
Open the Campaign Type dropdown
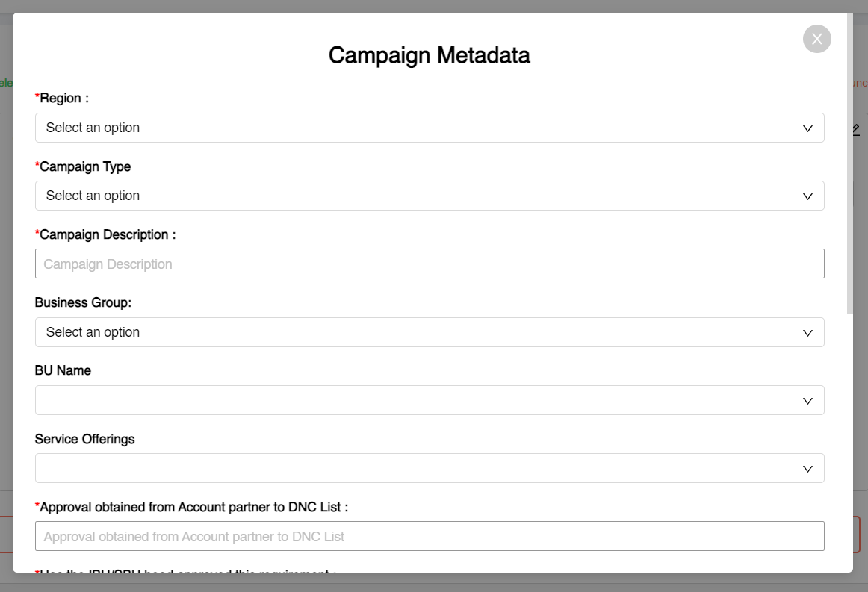click(x=430, y=196)
